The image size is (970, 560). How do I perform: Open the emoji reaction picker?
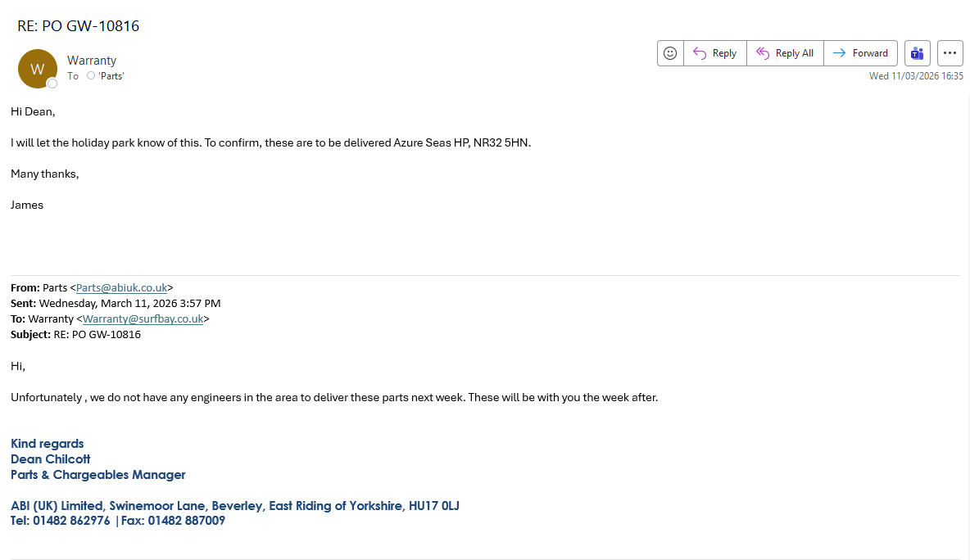(x=670, y=53)
